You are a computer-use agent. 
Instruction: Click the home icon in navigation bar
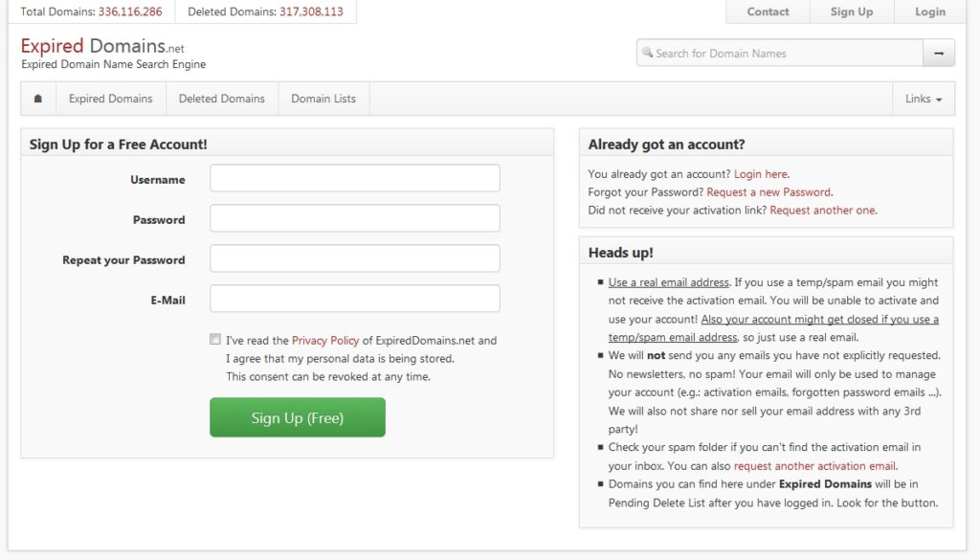[x=38, y=99]
